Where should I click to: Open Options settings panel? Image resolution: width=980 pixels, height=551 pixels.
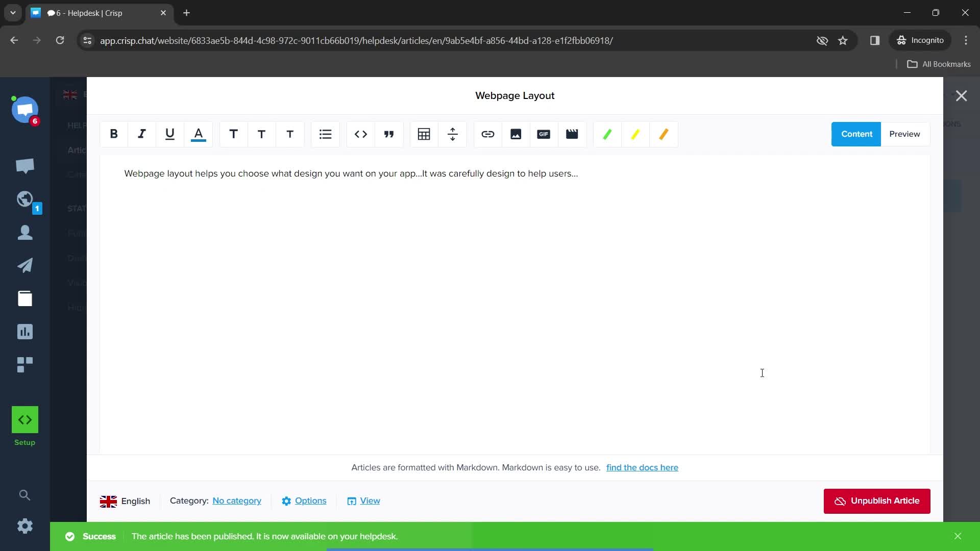point(304,501)
